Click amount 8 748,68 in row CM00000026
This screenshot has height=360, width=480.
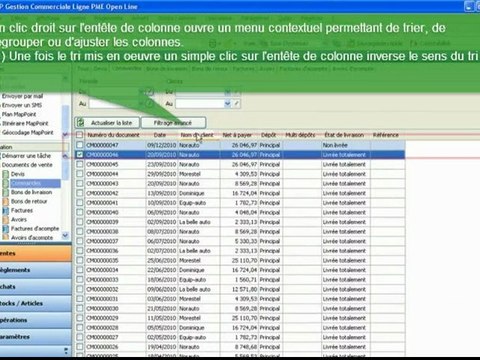click(246, 347)
